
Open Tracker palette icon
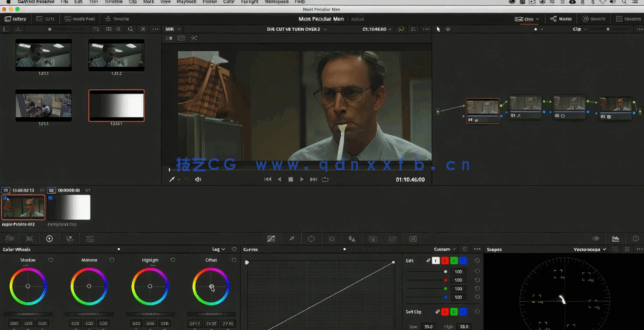pos(332,238)
